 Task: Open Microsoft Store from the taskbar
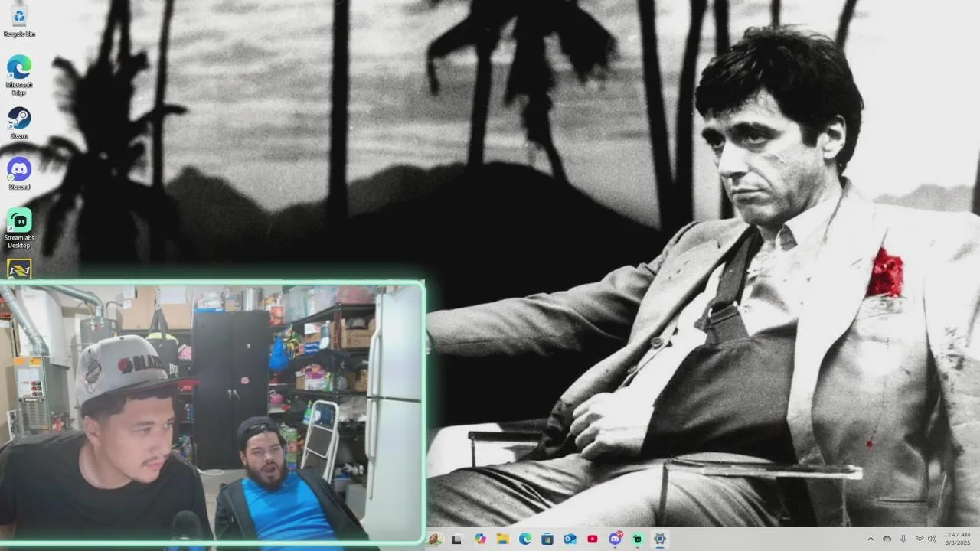(547, 539)
